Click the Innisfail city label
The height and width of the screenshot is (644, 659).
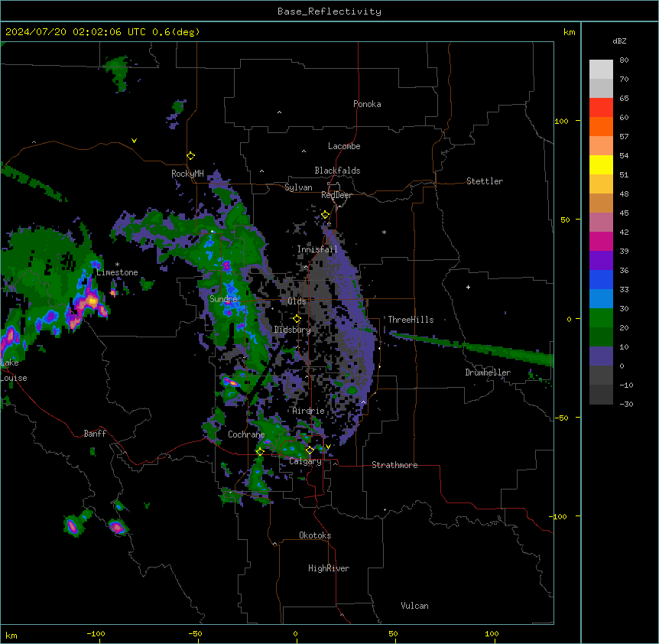point(317,249)
